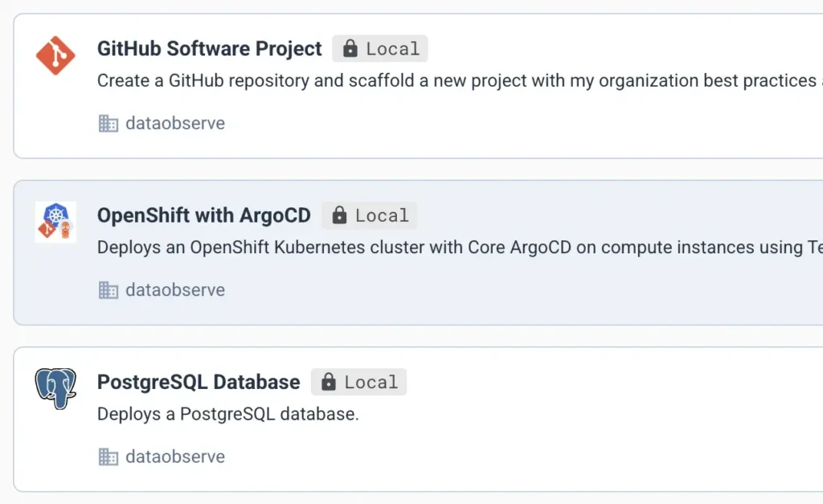Screen dimensions: 823x504
Task: Click 'Local' text in GitHub Software Project badge
Action: tap(393, 49)
